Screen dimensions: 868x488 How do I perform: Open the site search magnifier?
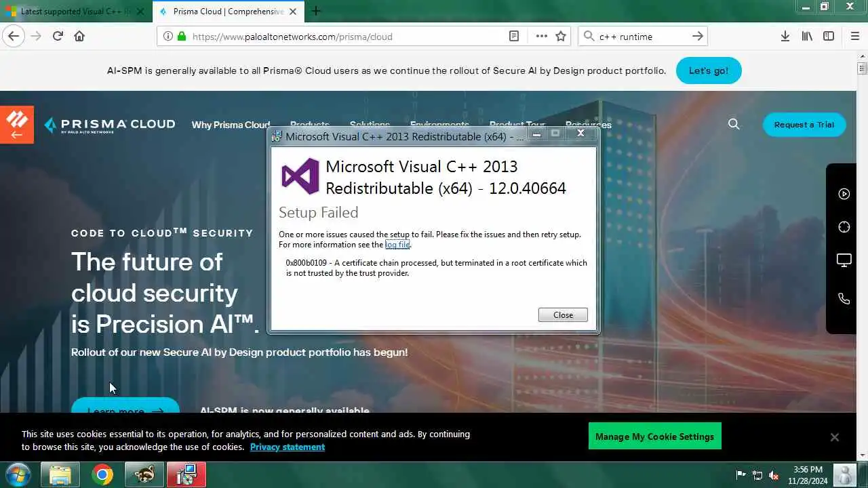tap(734, 124)
